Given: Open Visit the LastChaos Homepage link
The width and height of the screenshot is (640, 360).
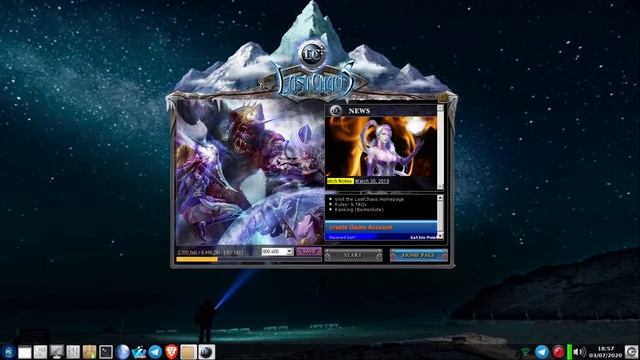Looking at the screenshot, I should coord(369,199).
